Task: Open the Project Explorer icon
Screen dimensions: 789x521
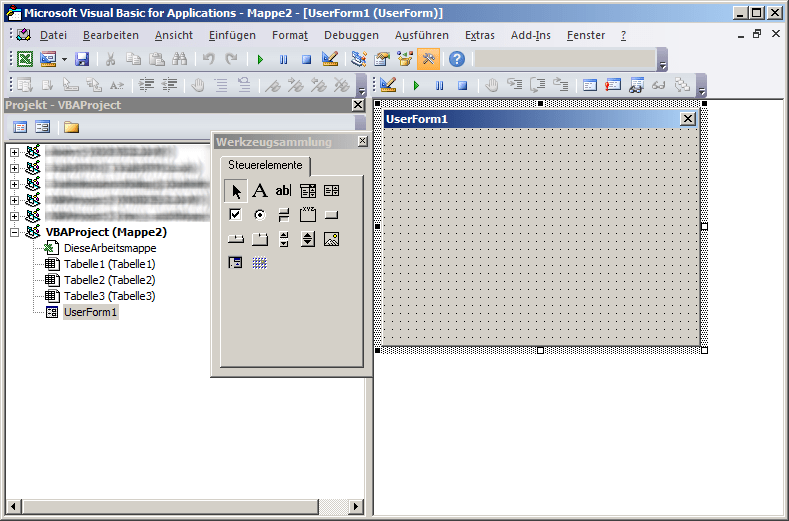Action: coord(358,59)
